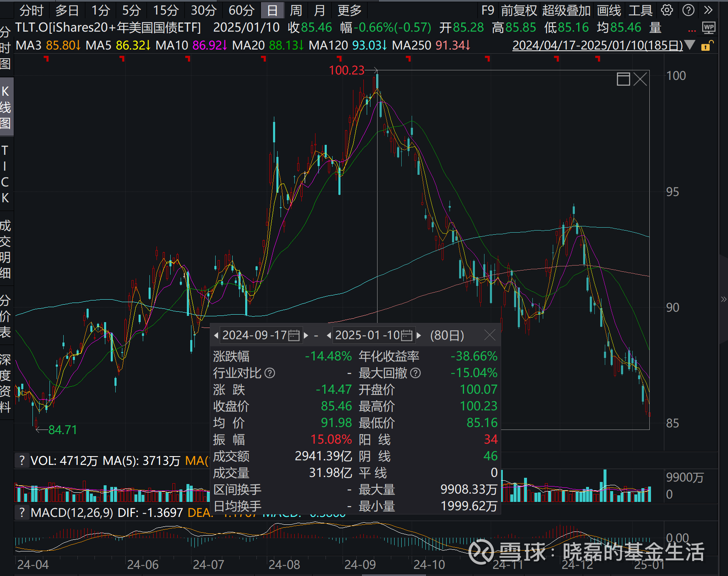Image resolution: width=728 pixels, height=576 pixels.
Task: Open the 更多 timeframe dropdown
Action: (349, 10)
